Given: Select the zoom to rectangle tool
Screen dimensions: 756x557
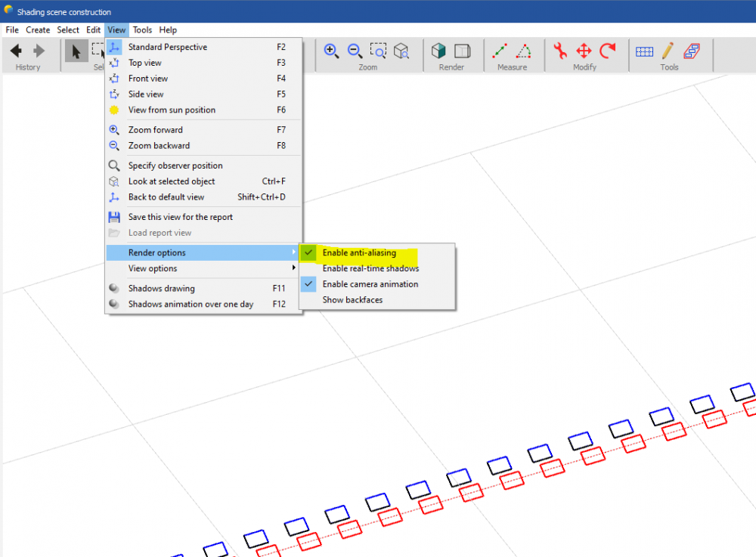Looking at the screenshot, I should tap(378, 51).
